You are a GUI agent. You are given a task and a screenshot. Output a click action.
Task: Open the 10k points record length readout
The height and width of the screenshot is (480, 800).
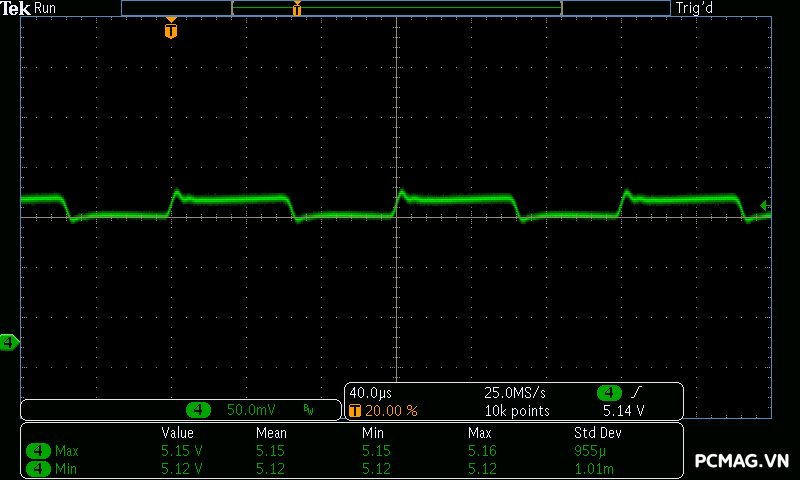[x=516, y=411]
